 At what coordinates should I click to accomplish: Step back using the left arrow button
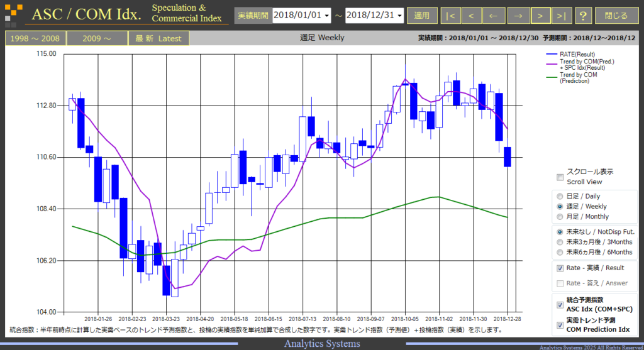click(493, 16)
